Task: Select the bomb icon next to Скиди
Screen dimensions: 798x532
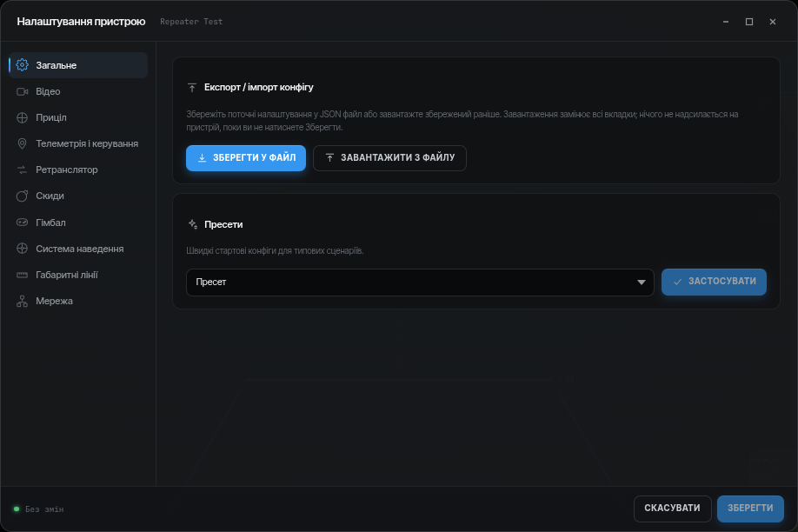Action: (22, 196)
